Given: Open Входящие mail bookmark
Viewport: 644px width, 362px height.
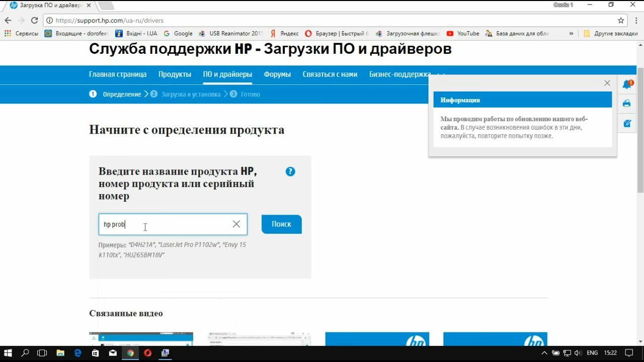Looking at the screenshot, I should pyautogui.click(x=76, y=34).
